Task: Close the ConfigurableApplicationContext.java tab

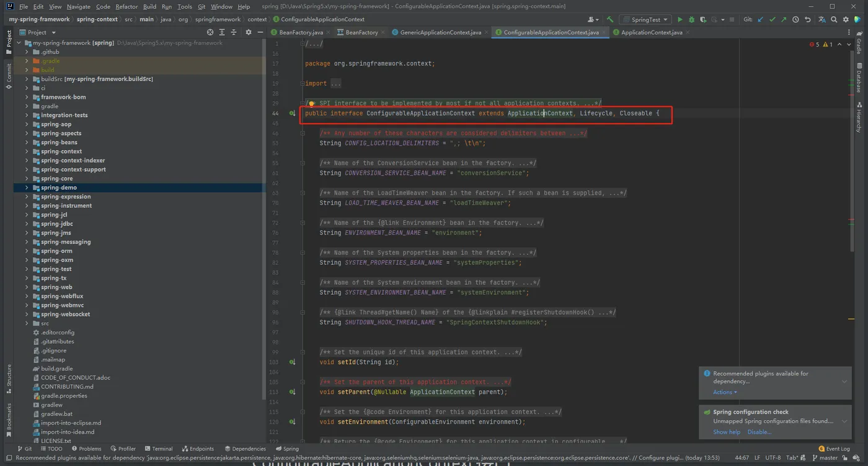Action: 604,32
